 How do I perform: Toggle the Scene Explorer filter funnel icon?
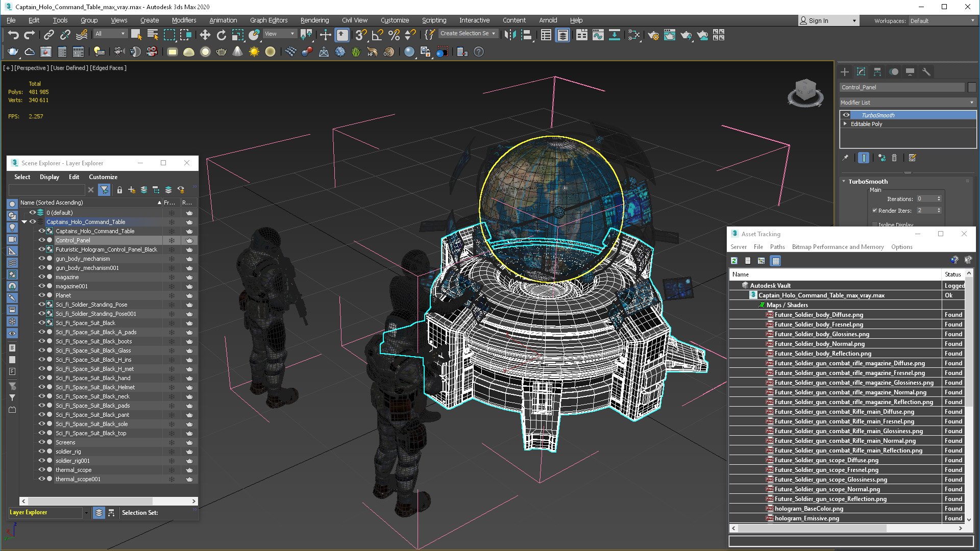pyautogui.click(x=104, y=190)
